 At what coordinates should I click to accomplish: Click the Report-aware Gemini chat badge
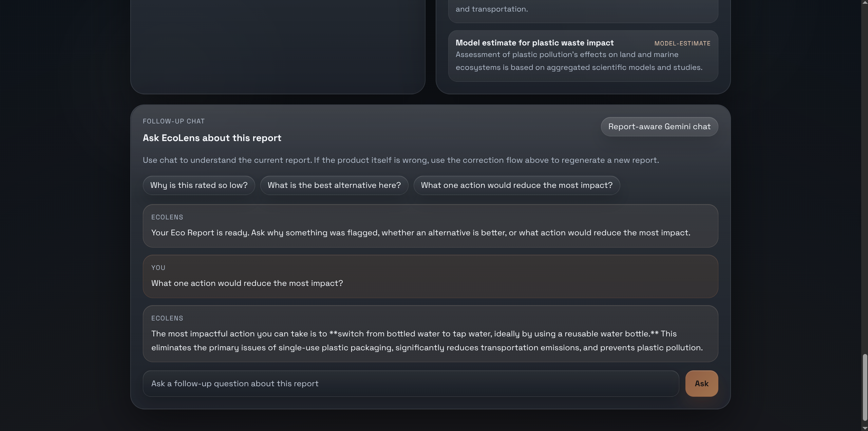click(659, 126)
